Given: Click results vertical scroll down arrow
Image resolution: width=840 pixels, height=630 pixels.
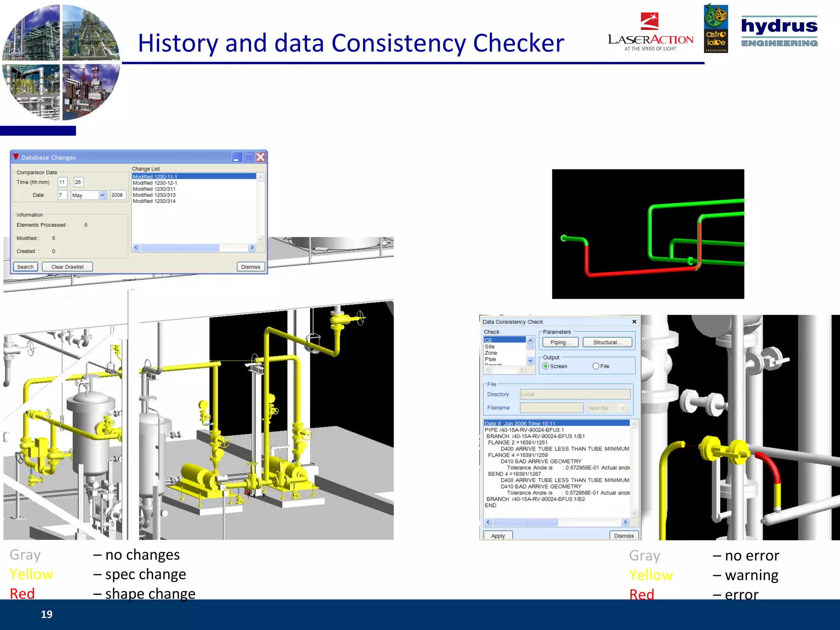Looking at the screenshot, I should 635,513.
